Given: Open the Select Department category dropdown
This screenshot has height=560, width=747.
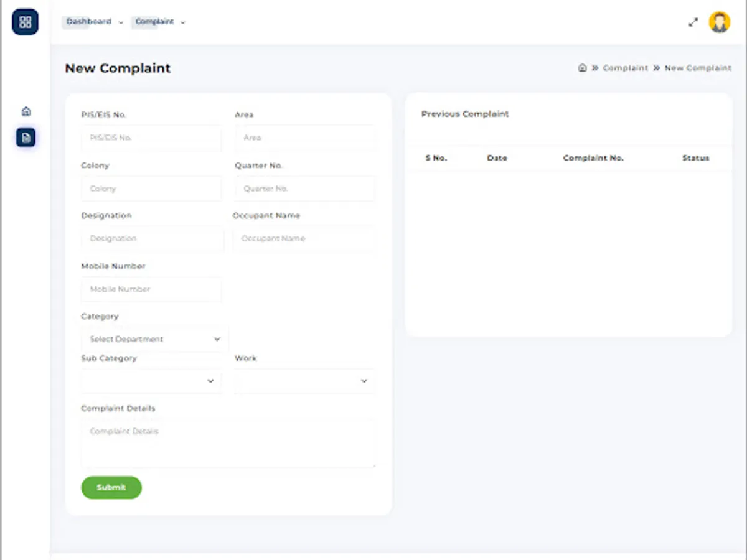Looking at the screenshot, I should click(x=151, y=339).
